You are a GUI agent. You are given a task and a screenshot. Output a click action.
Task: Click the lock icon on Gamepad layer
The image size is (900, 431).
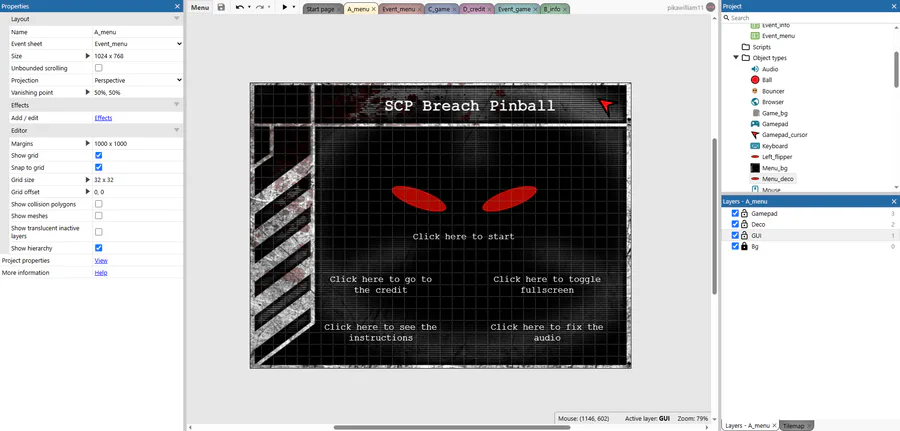click(744, 213)
